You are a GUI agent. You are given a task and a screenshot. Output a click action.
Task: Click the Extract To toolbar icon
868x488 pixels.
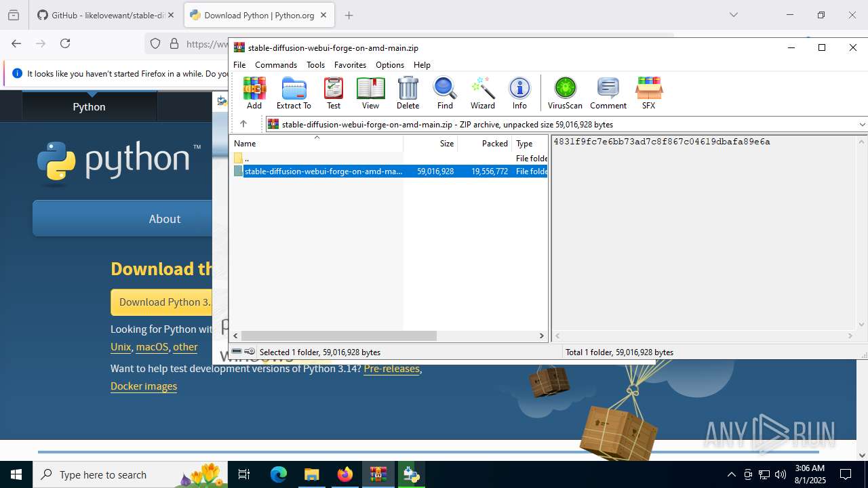(294, 93)
